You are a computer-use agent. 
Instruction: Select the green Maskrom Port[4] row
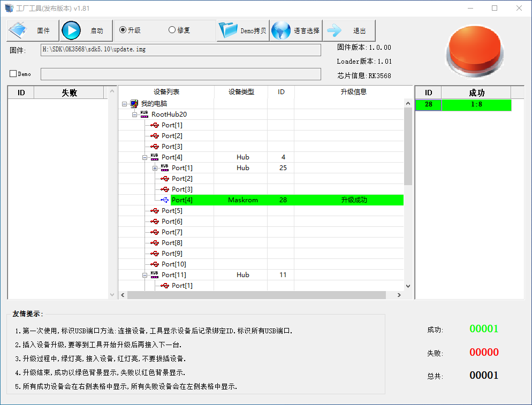(x=287, y=200)
